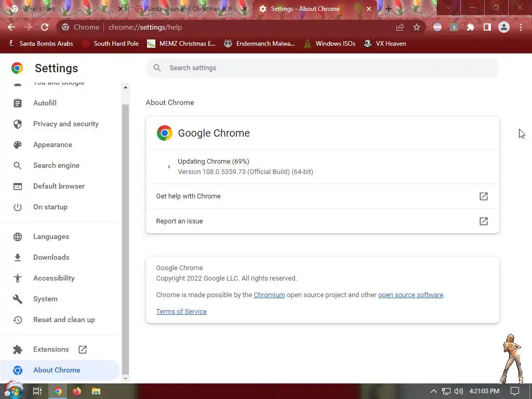
Task: Open the notification center icon
Action: pyautogui.click(x=515, y=391)
